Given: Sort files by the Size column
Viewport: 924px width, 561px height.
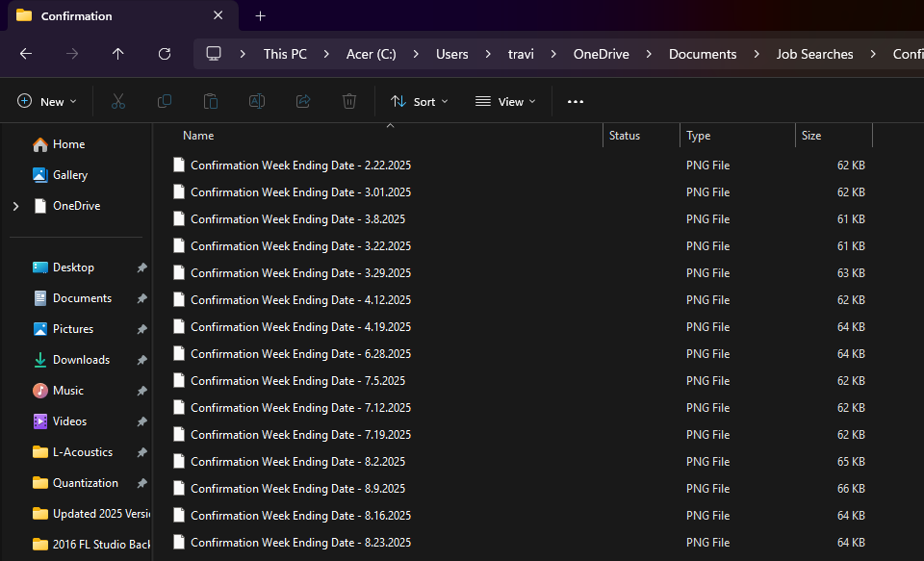Looking at the screenshot, I should [x=811, y=135].
